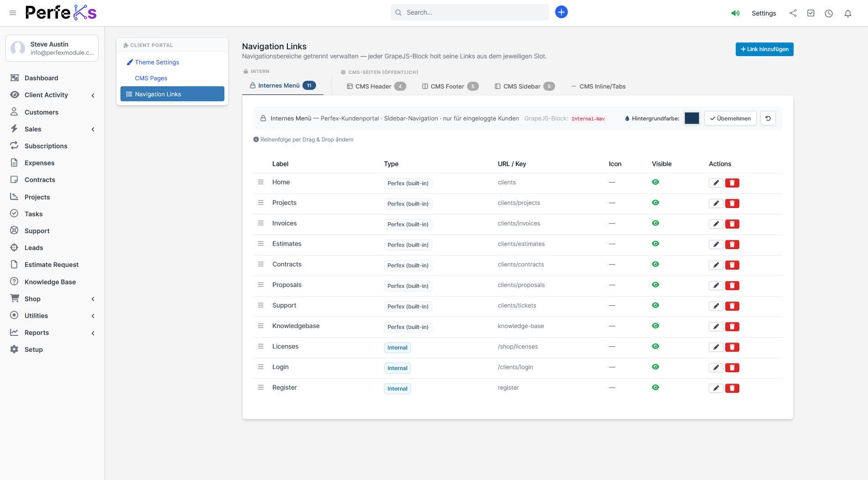Screen dimensions: 868x480
Task: Click the drag handle for Invoices row
Action: coord(261,223)
